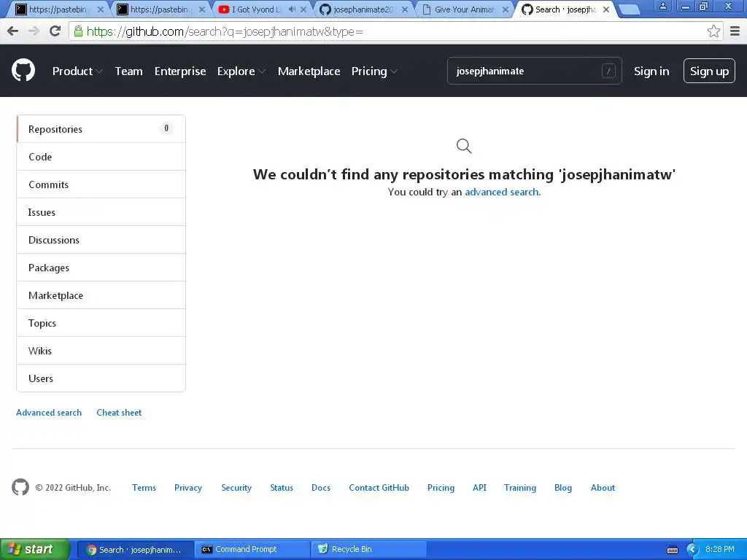Click the GitHub Octocat logo in header
The image size is (747, 560).
click(x=23, y=71)
